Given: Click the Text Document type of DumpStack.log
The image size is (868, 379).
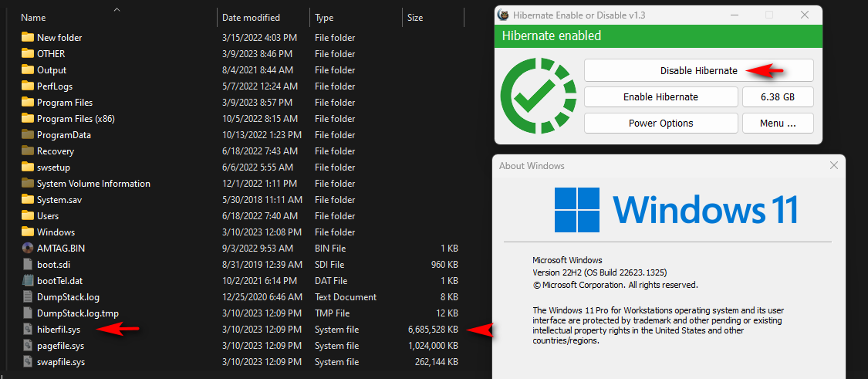Looking at the screenshot, I should coord(346,297).
